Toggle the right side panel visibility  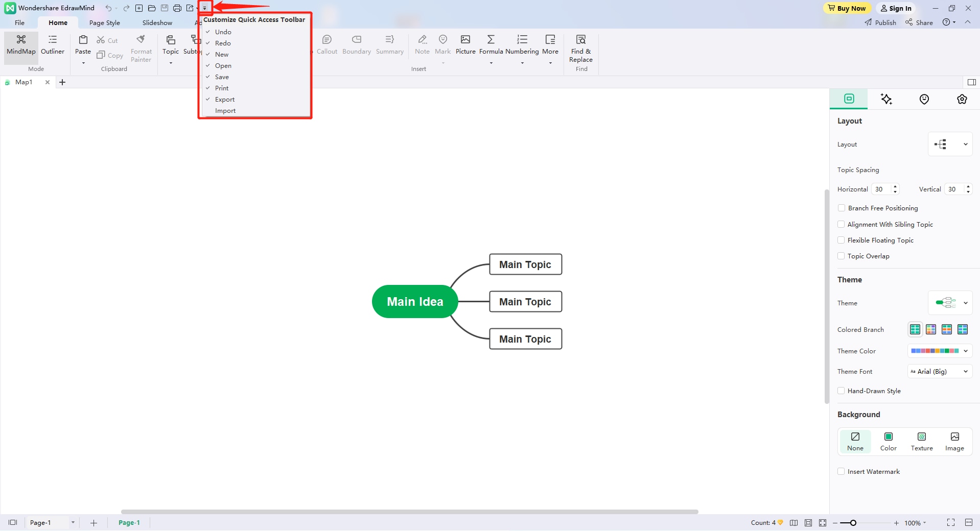click(972, 82)
